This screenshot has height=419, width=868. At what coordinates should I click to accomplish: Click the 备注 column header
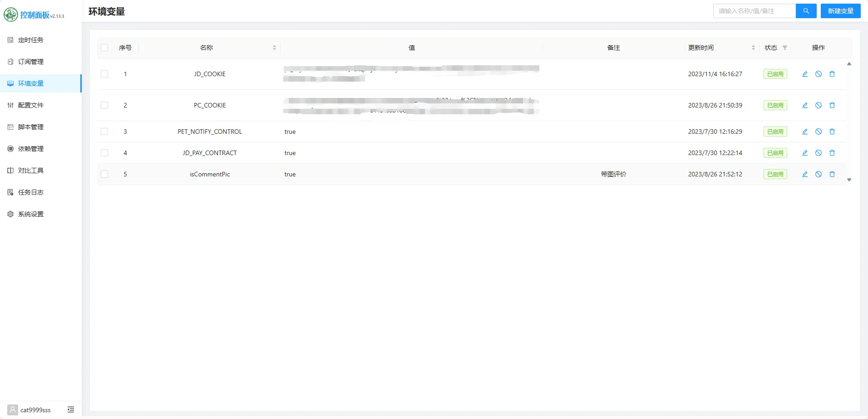(x=613, y=48)
